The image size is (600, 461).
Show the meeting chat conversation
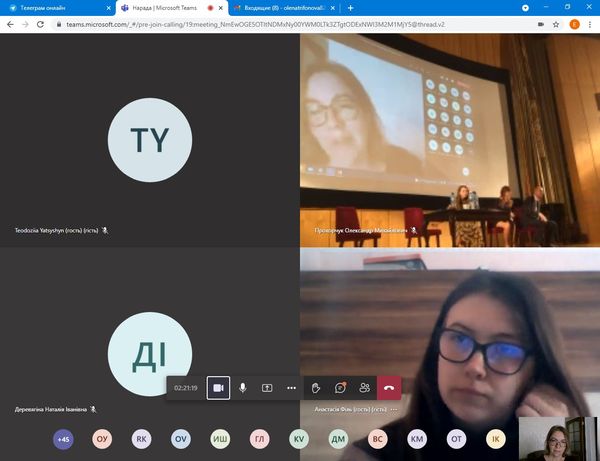point(341,388)
